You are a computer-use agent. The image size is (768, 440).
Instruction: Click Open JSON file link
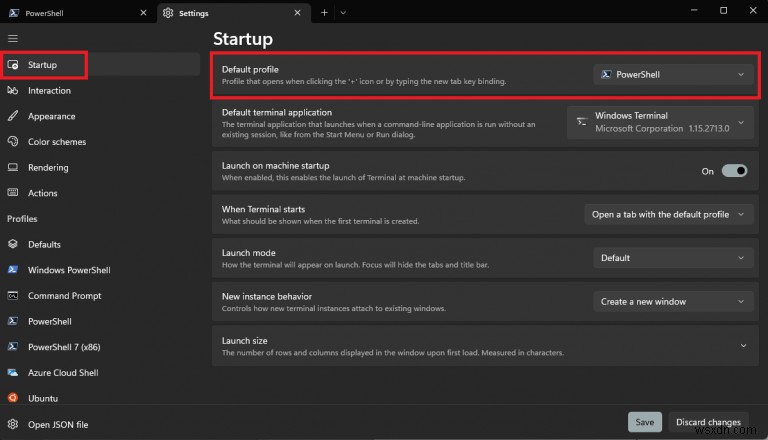58,425
